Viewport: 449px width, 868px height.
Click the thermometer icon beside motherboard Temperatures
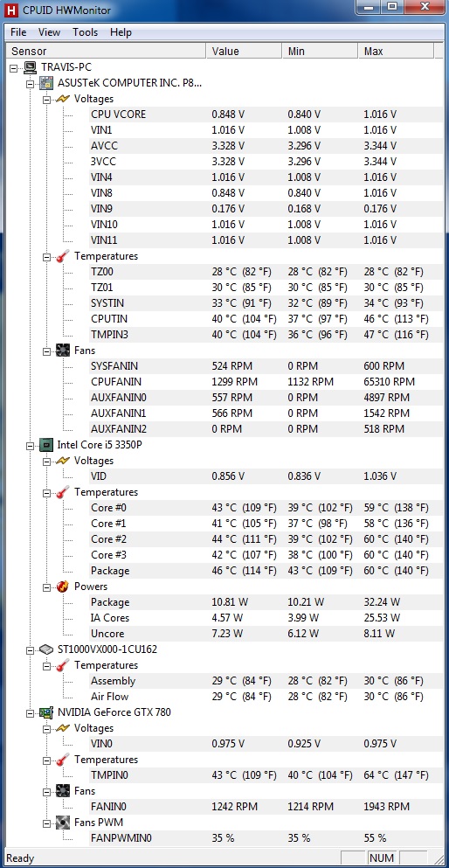[63, 256]
